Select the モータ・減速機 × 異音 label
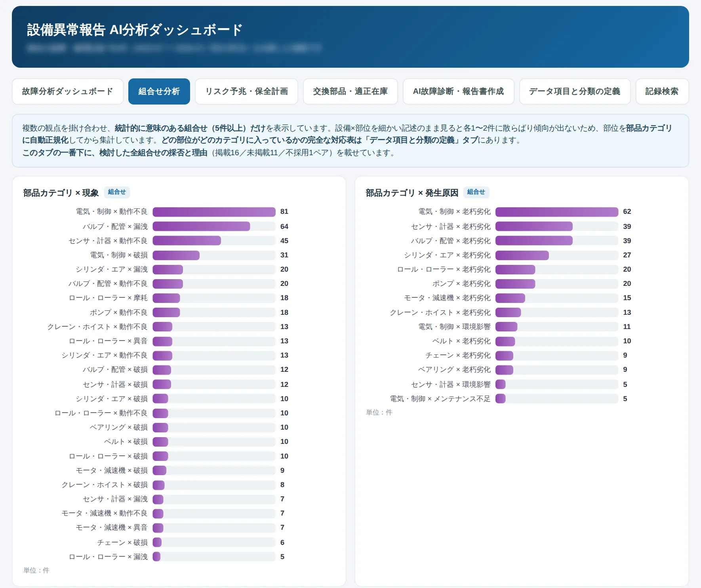Image resolution: width=701 pixels, height=588 pixels. pos(112,527)
